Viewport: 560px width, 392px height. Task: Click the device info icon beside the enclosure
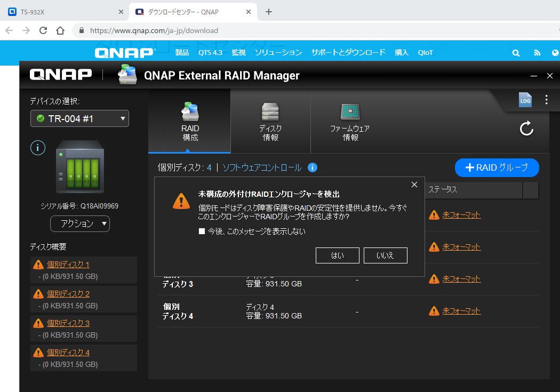pyautogui.click(x=38, y=148)
